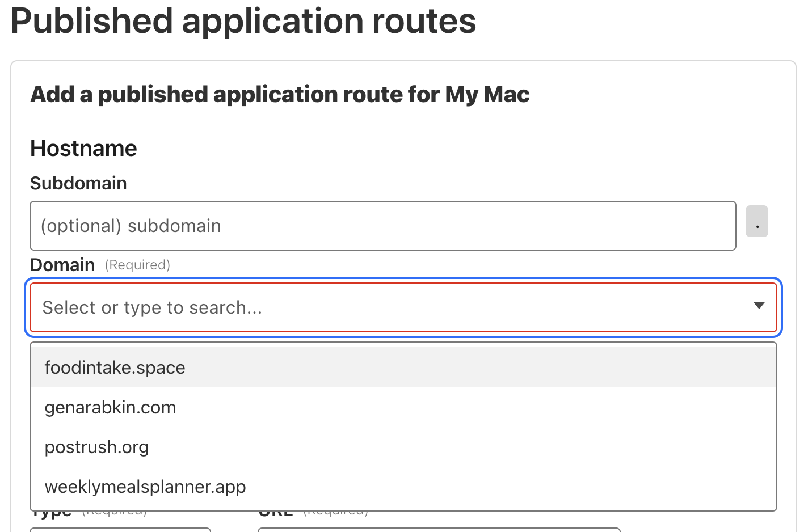Click the (Required) text beside URL label
This screenshot has width=808, height=532.
pyautogui.click(x=336, y=514)
